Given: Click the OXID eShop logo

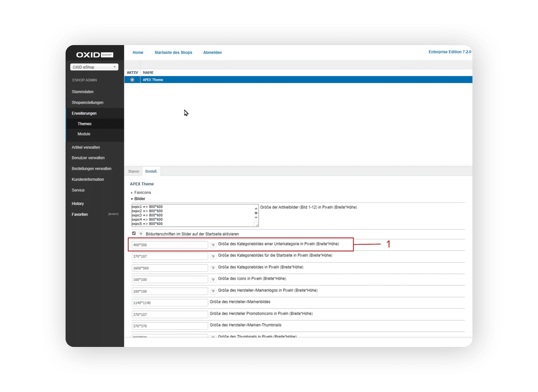Looking at the screenshot, I should [x=95, y=55].
